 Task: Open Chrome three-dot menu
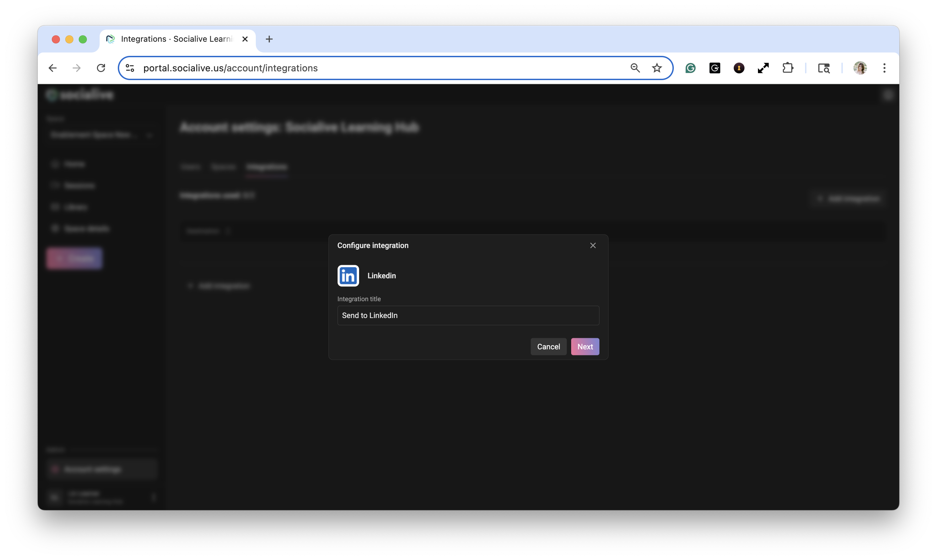(884, 68)
